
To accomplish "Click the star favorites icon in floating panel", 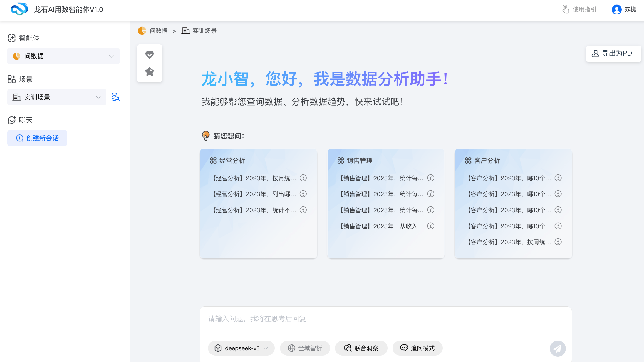I will click(149, 72).
